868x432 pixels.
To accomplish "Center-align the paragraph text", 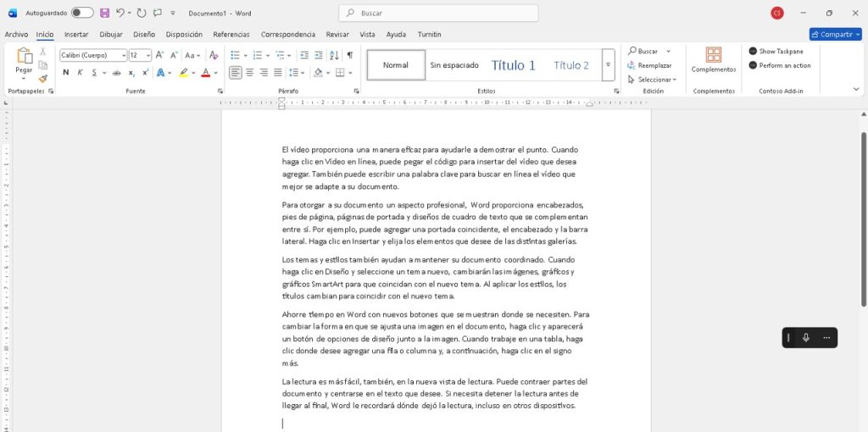I will coord(249,73).
